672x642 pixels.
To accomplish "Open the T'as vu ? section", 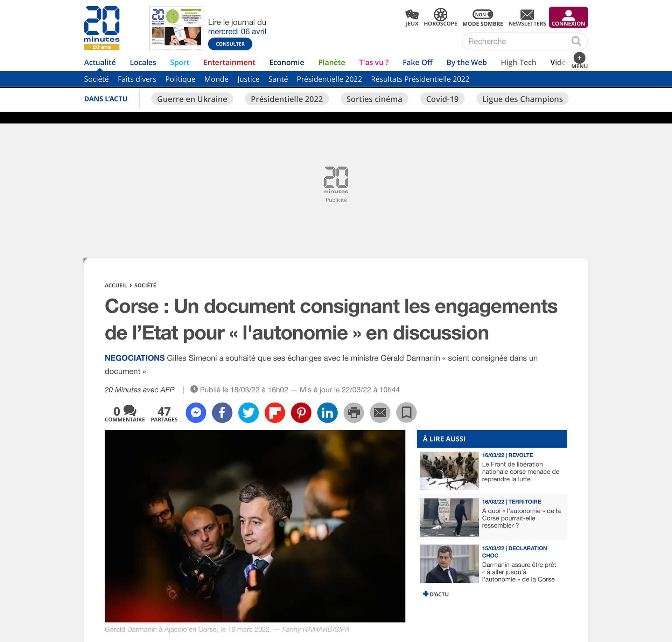I will click(x=374, y=62).
